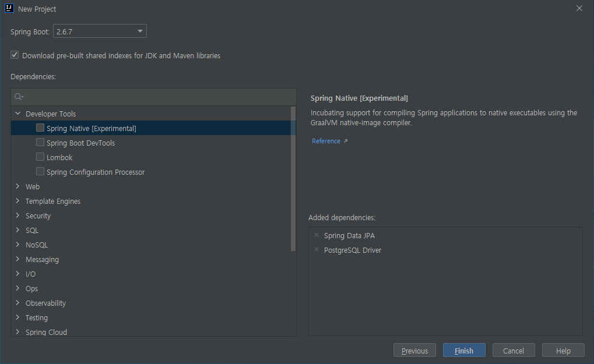Expand the SQL category chevron
Screen dimensions: 594x364
click(18, 230)
